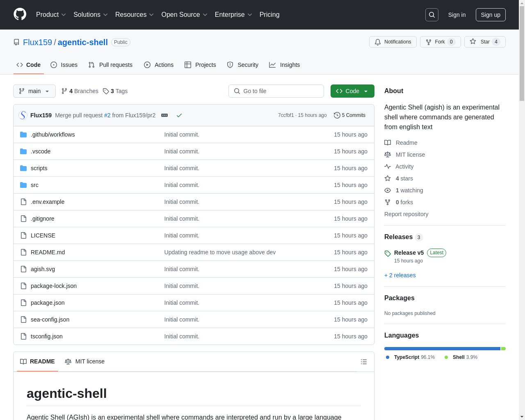Open the main branch dropdown
This screenshot has height=420, width=525.
[x=34, y=91]
